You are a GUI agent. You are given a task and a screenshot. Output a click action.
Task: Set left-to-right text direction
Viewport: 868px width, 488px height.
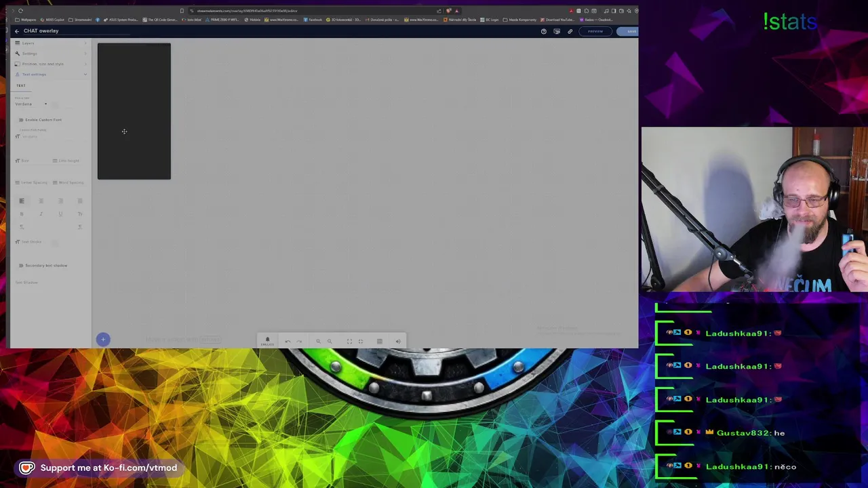[x=22, y=227]
